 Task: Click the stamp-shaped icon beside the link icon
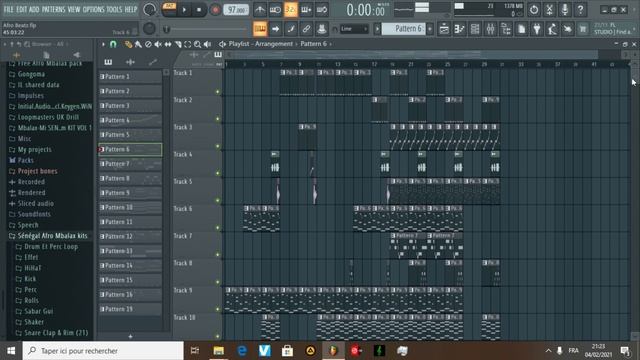tap(322, 29)
